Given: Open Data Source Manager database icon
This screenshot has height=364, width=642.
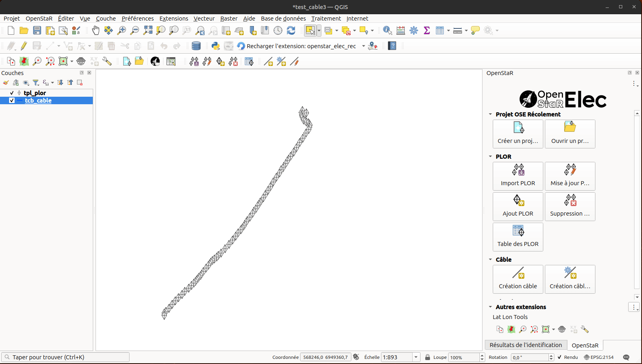Looking at the screenshot, I should (196, 46).
